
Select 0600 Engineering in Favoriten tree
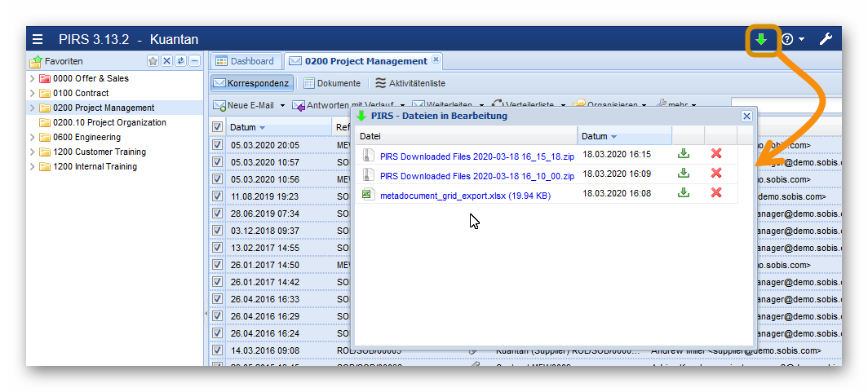87,137
